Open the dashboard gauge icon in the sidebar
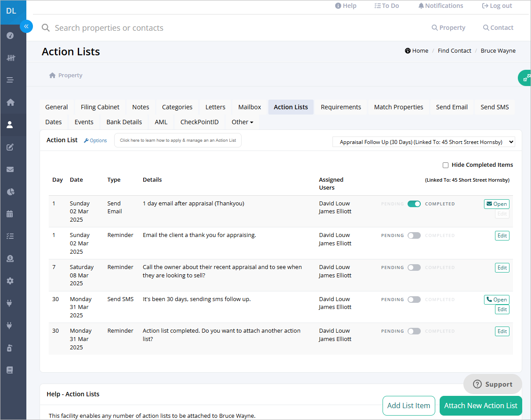This screenshot has width=531, height=420. pos(11,36)
